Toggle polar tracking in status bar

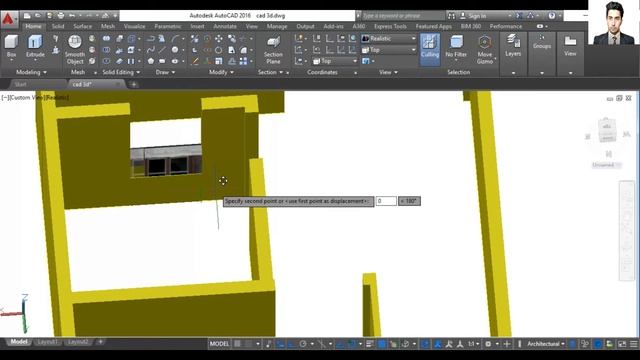pyautogui.click(x=303, y=344)
